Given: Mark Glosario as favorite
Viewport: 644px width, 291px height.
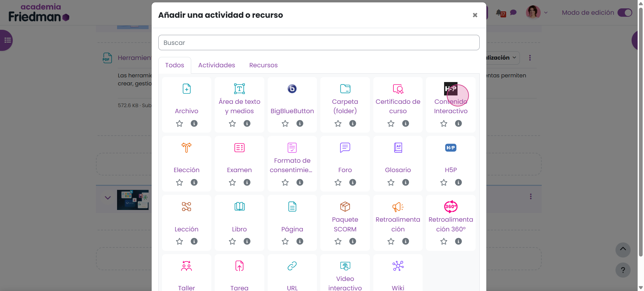Looking at the screenshot, I should tap(391, 183).
